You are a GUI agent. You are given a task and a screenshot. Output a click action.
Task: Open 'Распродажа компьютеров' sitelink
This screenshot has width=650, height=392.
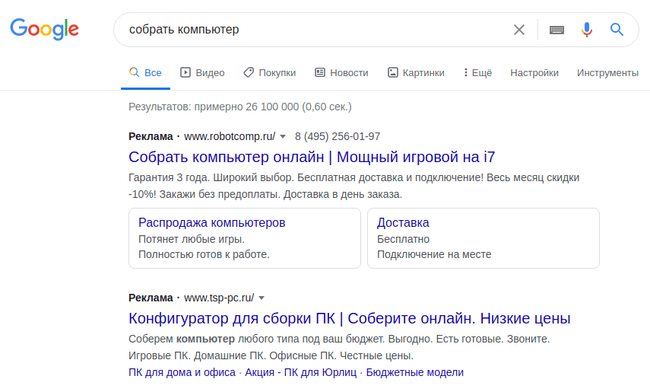(212, 223)
